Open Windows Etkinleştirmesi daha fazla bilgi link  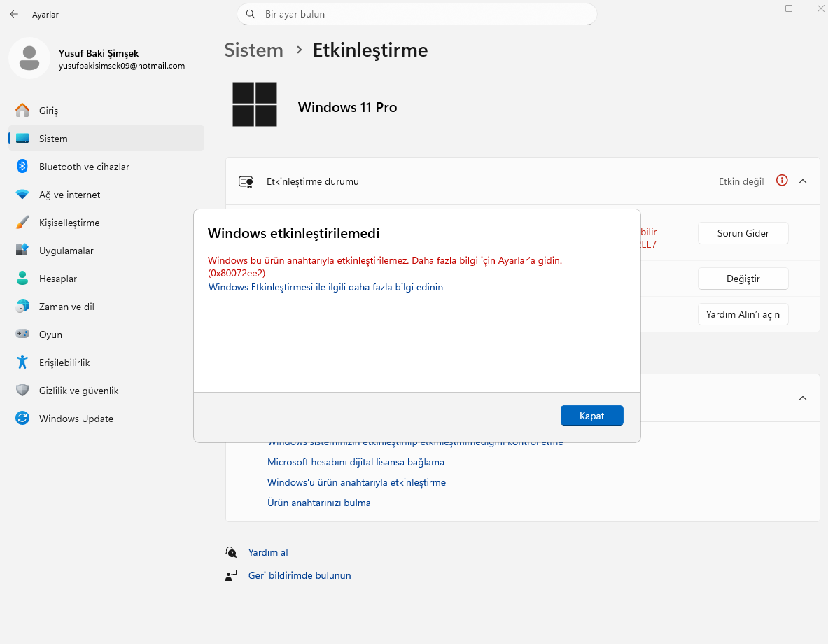coord(326,288)
